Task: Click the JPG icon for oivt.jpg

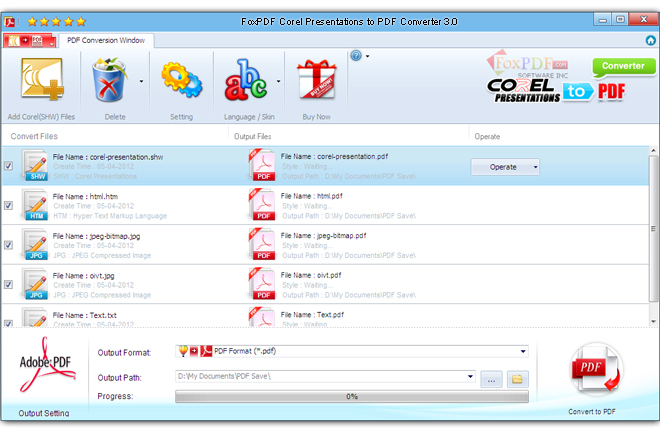Action: pyautogui.click(x=35, y=284)
